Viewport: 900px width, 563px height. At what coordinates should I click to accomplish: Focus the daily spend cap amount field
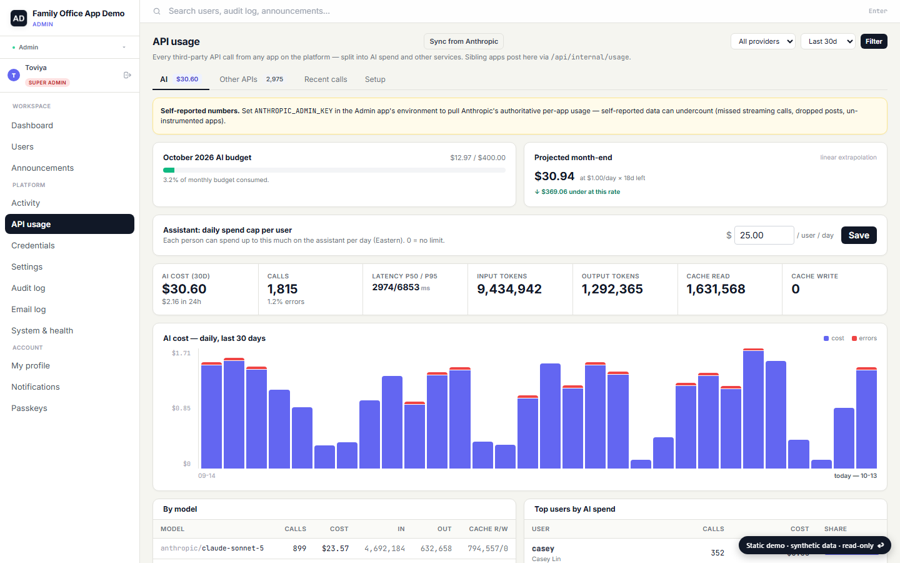(x=764, y=235)
